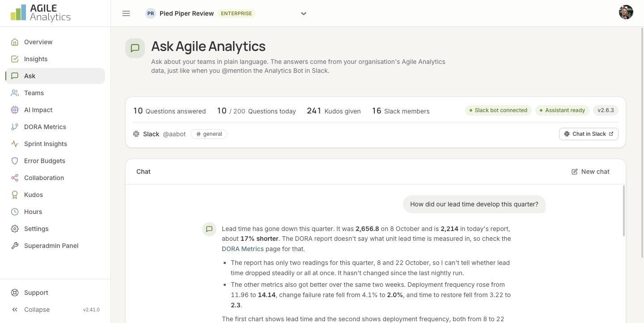Click the Settings gear icon
Viewport: 644px width, 323px height.
point(15,229)
